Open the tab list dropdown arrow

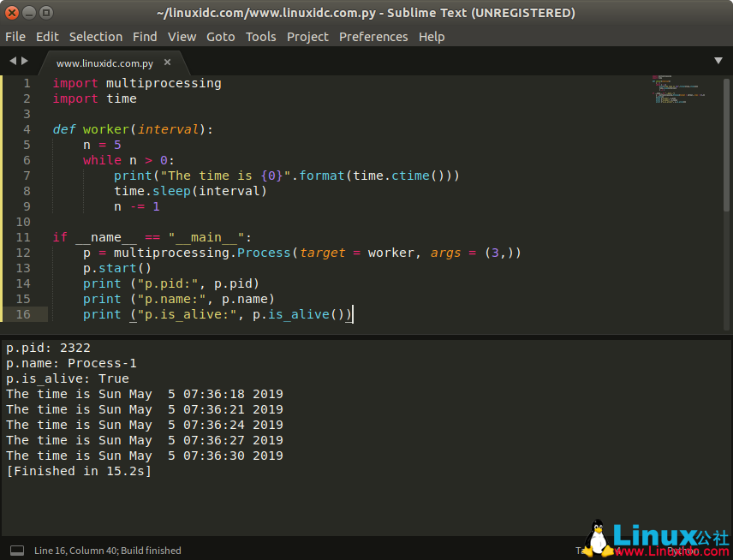point(718,60)
